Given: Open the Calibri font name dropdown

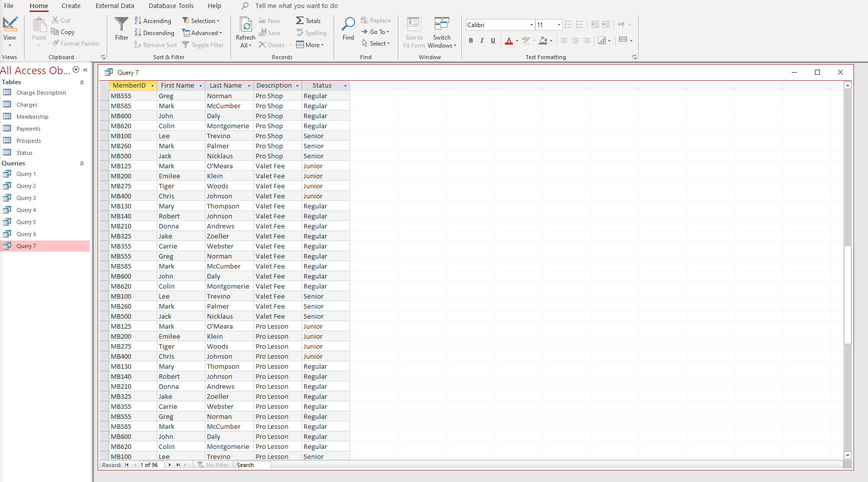Looking at the screenshot, I should coord(531,25).
